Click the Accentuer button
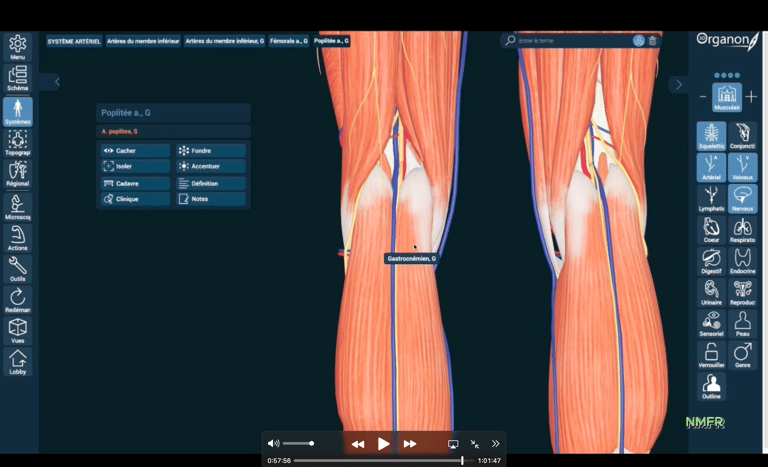Screen dimensions: 768x467 click(x=211, y=166)
